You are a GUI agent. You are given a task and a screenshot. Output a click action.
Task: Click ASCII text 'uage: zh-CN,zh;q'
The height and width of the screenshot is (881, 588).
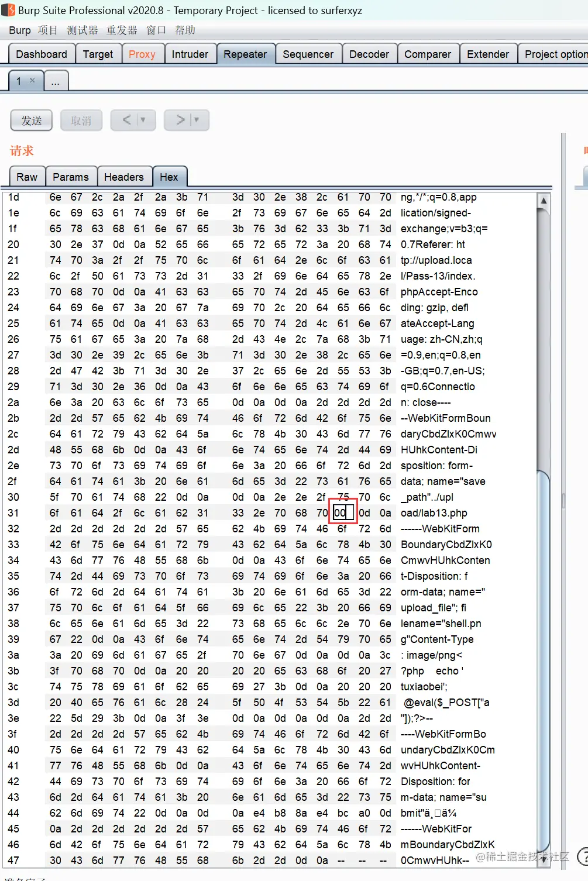441,339
